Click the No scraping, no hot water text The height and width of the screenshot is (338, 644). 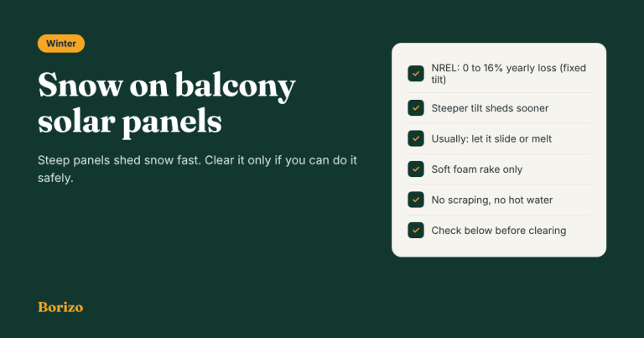(492, 200)
